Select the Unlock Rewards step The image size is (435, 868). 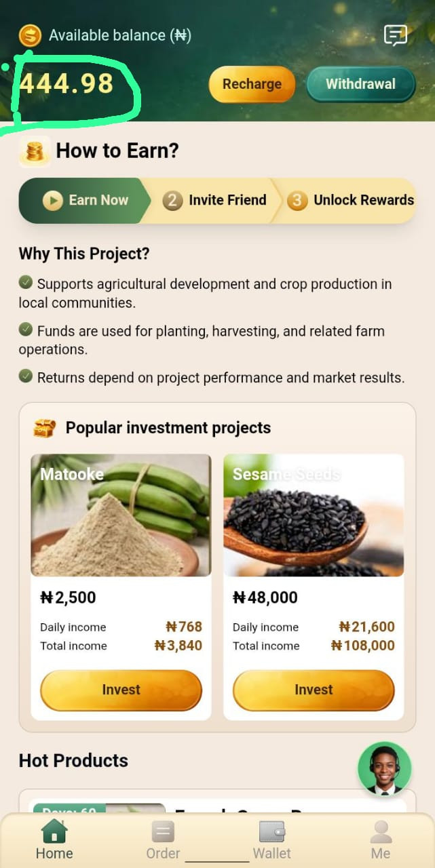click(x=351, y=200)
